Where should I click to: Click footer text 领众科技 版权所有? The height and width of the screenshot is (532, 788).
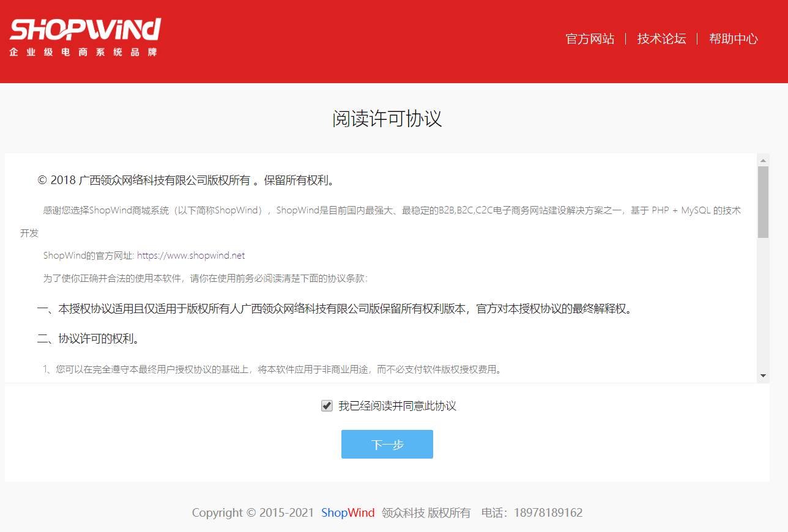coord(426,513)
